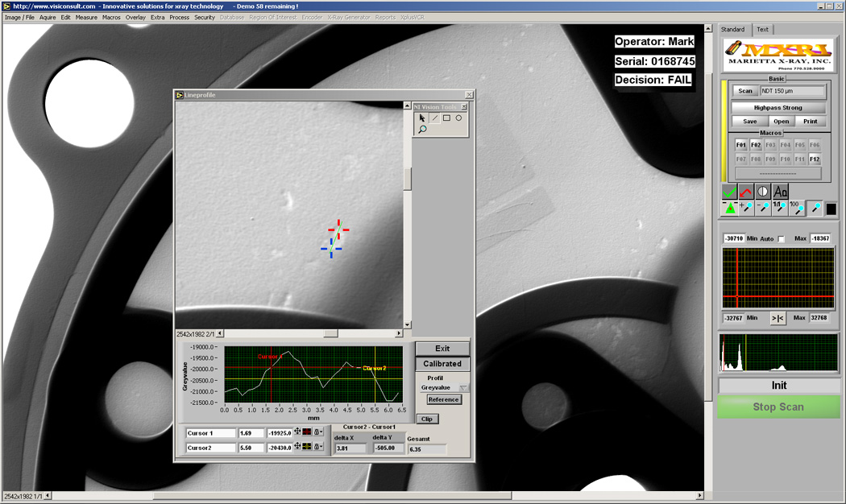Click the red undo arrow icon
This screenshot has width=846, height=504.
pyautogui.click(x=745, y=192)
